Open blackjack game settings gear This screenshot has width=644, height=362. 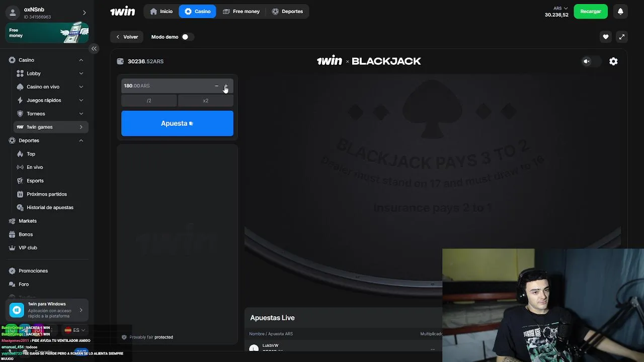pyautogui.click(x=613, y=61)
